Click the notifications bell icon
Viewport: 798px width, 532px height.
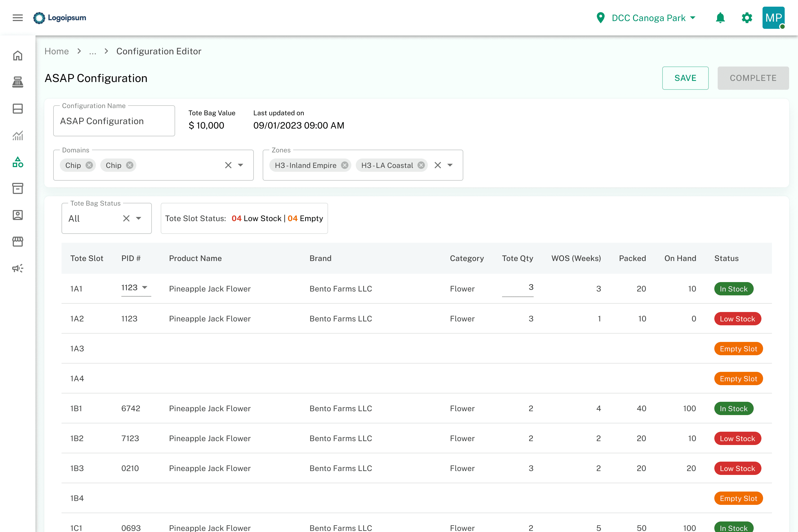click(x=720, y=18)
